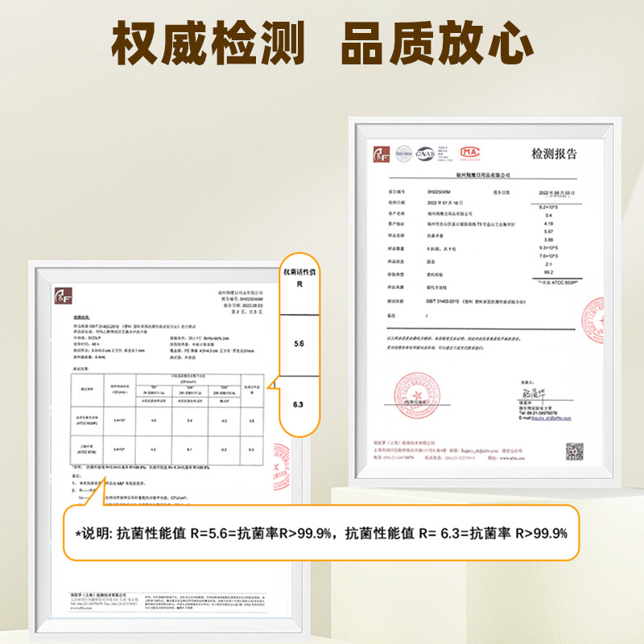Click the A&F logo on the left report
The image size is (644, 644).
(x=64, y=295)
